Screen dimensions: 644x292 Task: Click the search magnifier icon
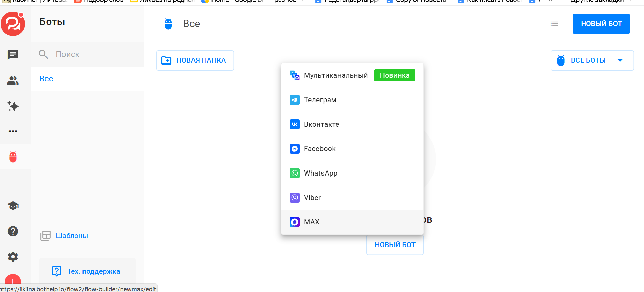coord(43,54)
